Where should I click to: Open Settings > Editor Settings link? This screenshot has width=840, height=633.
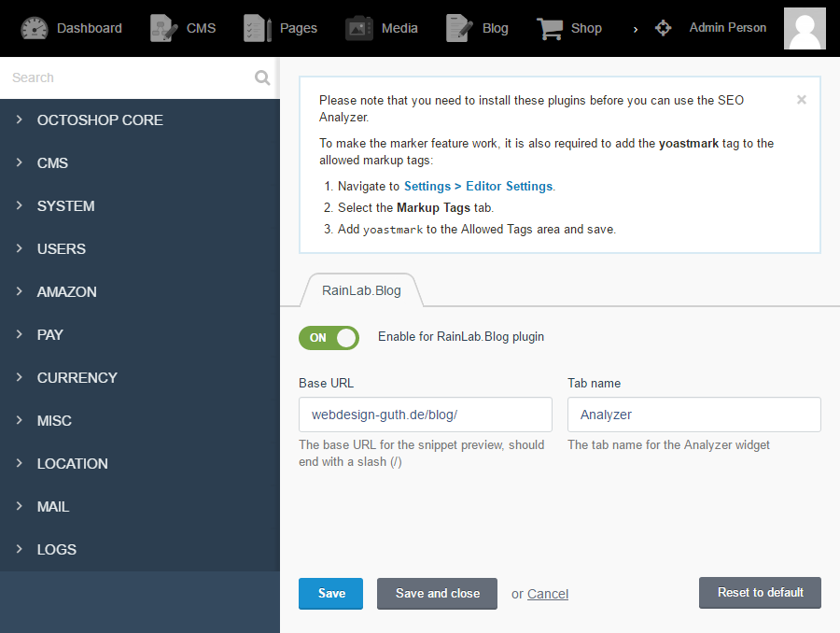[x=478, y=186]
